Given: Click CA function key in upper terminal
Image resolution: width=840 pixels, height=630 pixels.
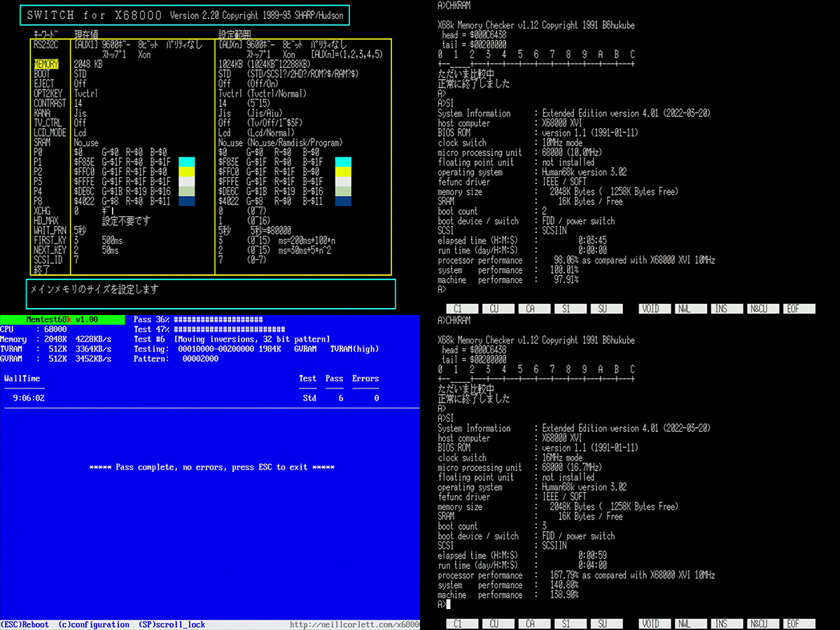Looking at the screenshot, I should (x=533, y=309).
